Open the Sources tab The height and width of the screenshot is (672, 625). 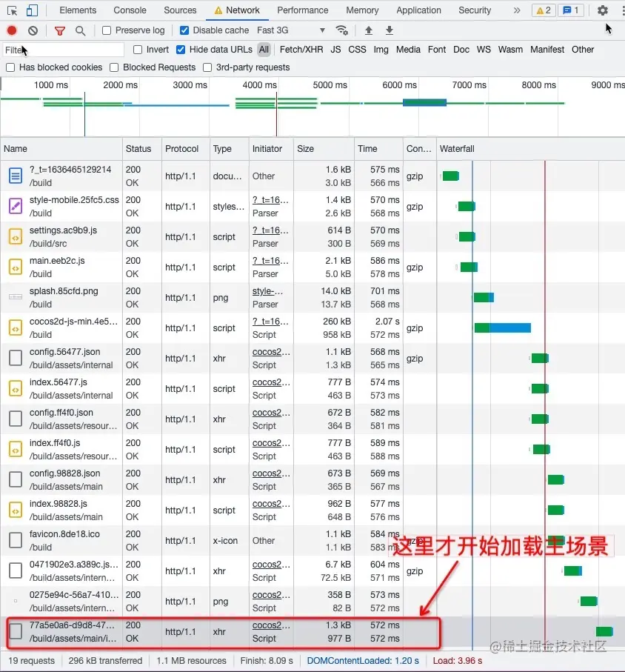coord(180,10)
